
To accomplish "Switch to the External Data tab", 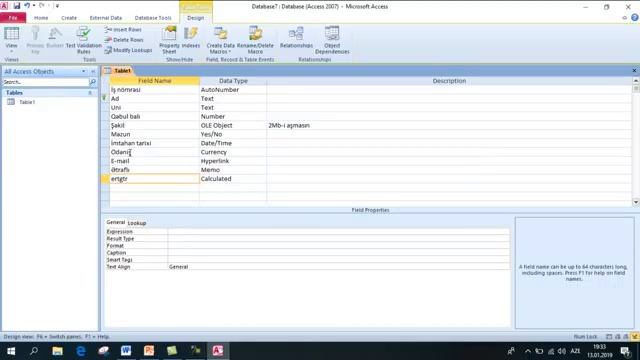I will [x=106, y=18].
